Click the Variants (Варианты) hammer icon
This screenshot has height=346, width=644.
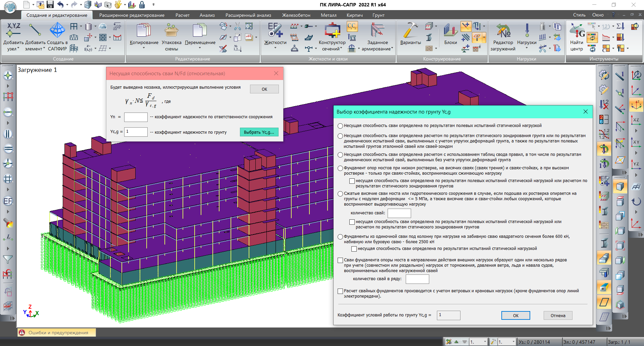point(410,30)
